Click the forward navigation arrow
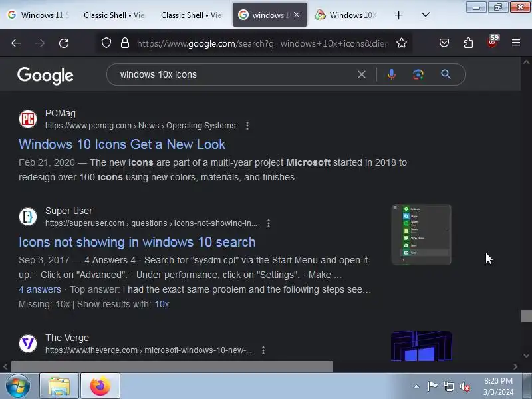532x399 pixels. click(40, 43)
